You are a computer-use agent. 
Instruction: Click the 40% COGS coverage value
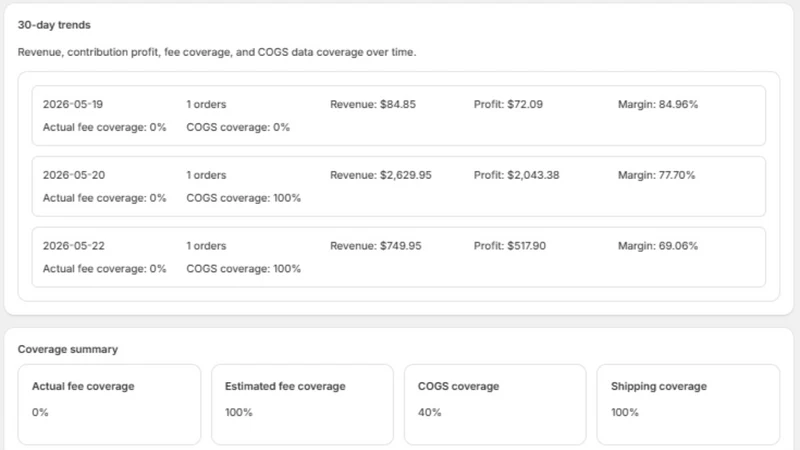pyautogui.click(x=430, y=412)
